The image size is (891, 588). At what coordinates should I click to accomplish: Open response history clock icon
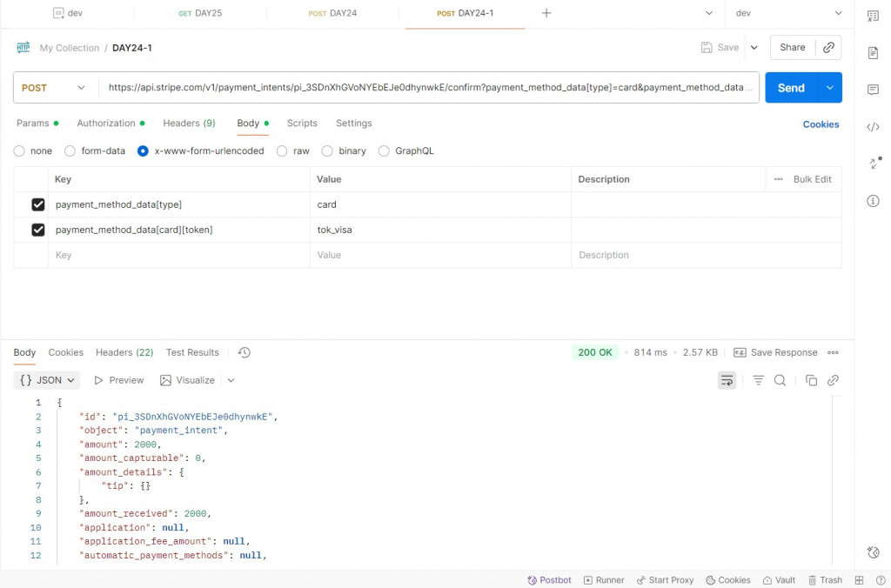tap(245, 352)
